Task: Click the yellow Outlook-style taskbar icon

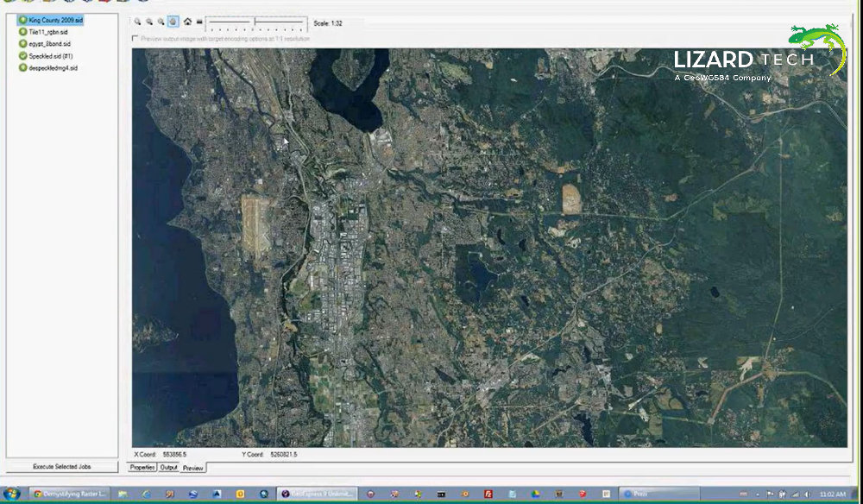Action: tap(241, 495)
